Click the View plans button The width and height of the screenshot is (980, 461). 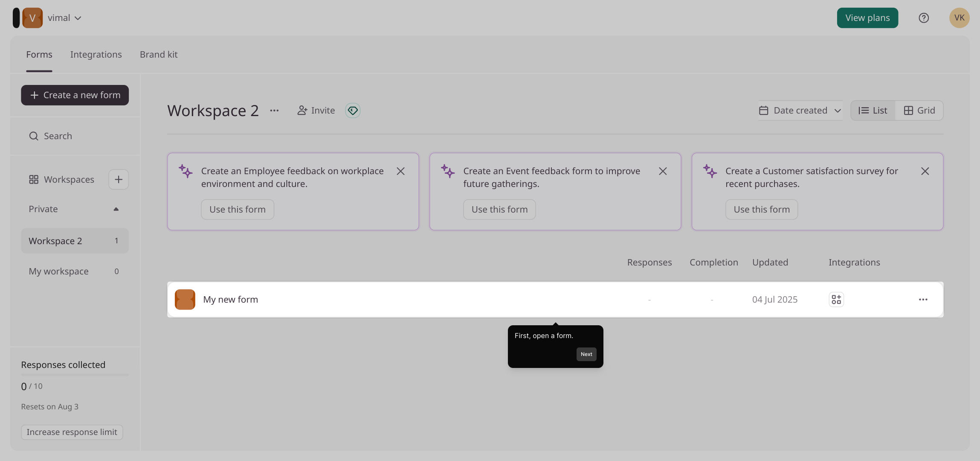[x=867, y=18]
